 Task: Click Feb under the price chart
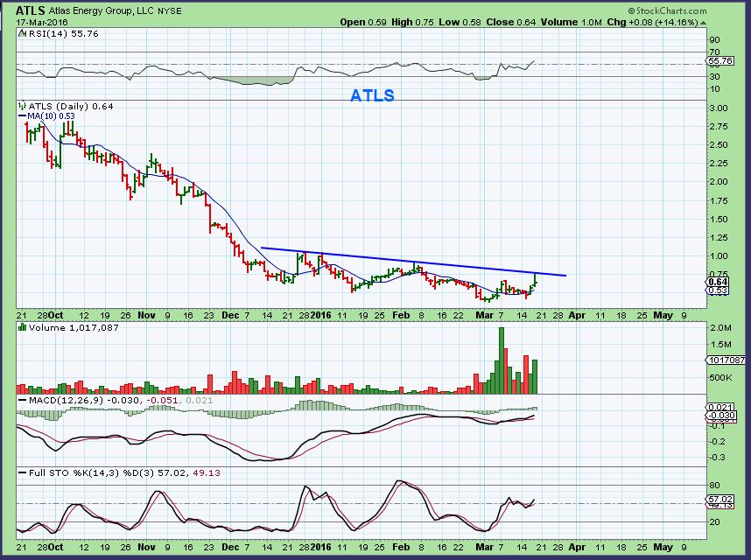tap(401, 315)
